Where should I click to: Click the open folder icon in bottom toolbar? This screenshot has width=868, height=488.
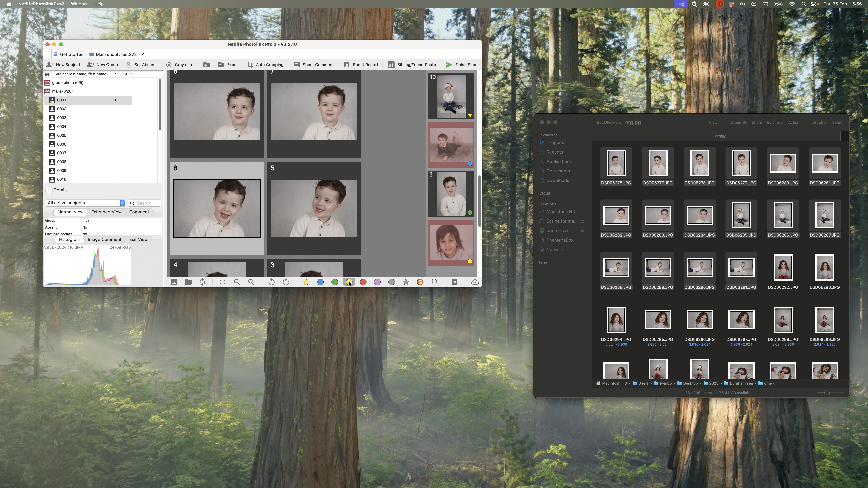(x=188, y=282)
